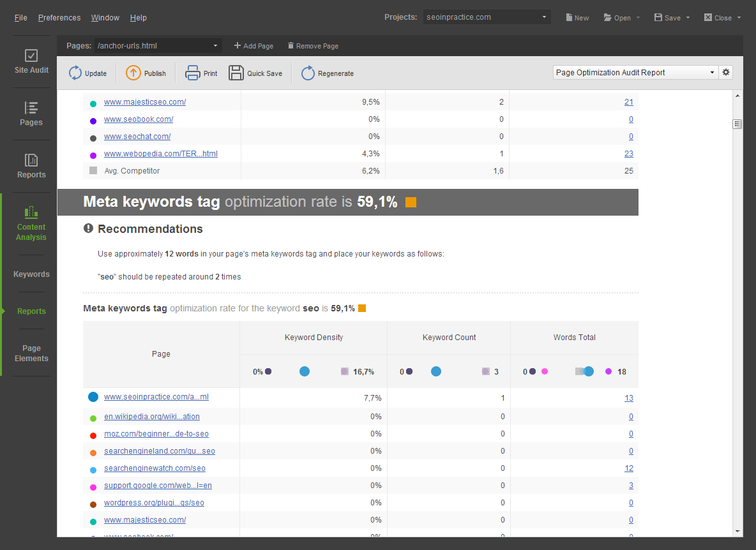The width and height of the screenshot is (756, 550).
Task: Expand the Projects dropdown seoinpractice.com
Action: (x=486, y=17)
